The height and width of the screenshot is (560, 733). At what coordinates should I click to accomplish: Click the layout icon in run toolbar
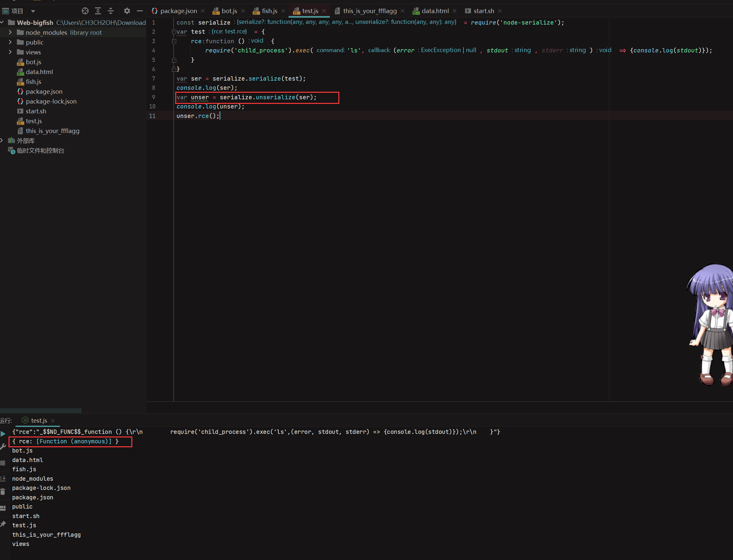(3, 508)
